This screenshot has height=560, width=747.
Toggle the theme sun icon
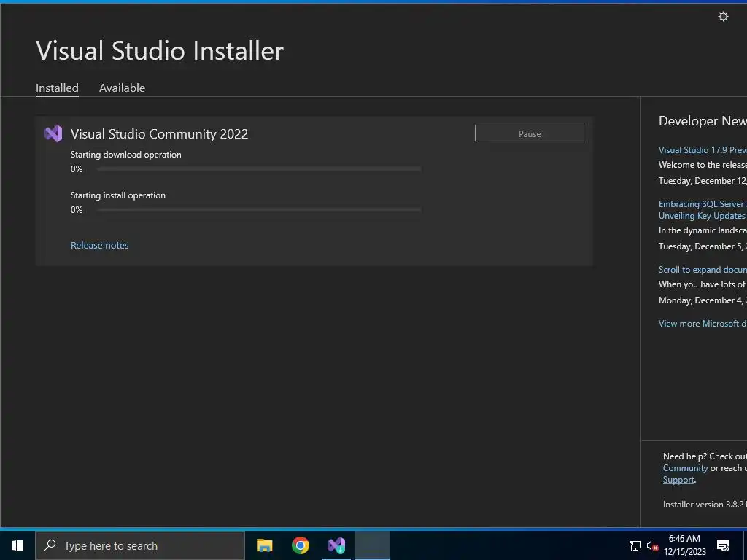point(723,17)
